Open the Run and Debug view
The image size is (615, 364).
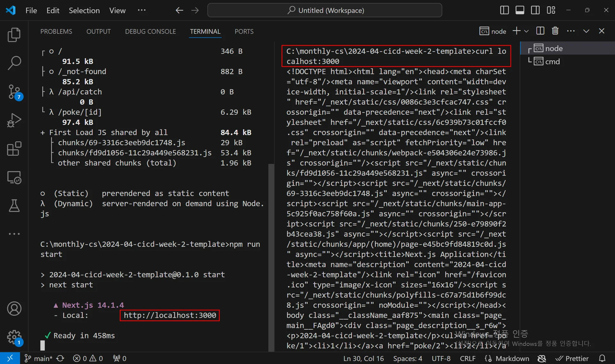coord(14,120)
